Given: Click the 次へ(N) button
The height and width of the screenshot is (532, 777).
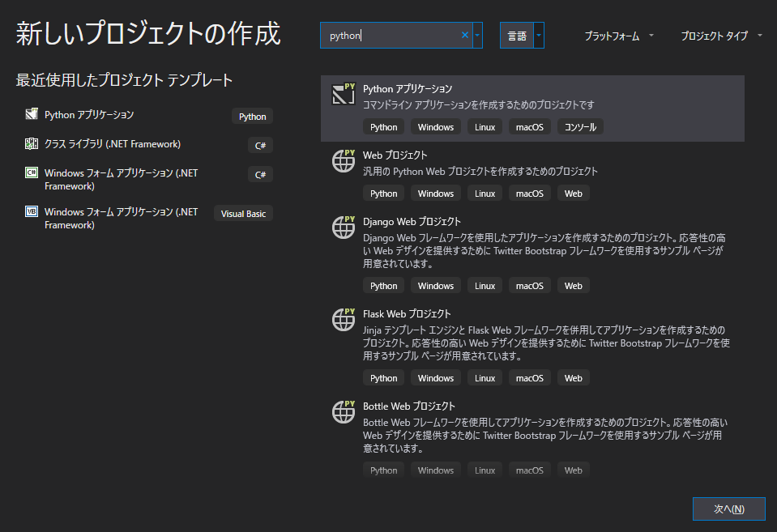Looking at the screenshot, I should click(729, 509).
